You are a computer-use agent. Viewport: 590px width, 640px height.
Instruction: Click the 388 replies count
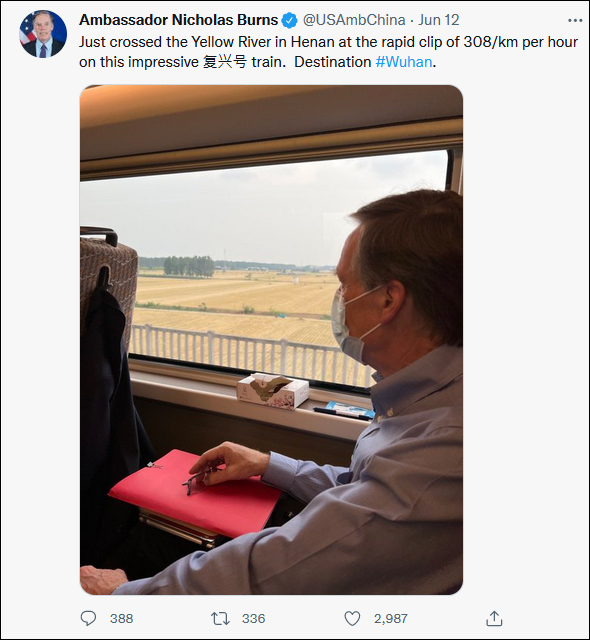click(x=122, y=619)
